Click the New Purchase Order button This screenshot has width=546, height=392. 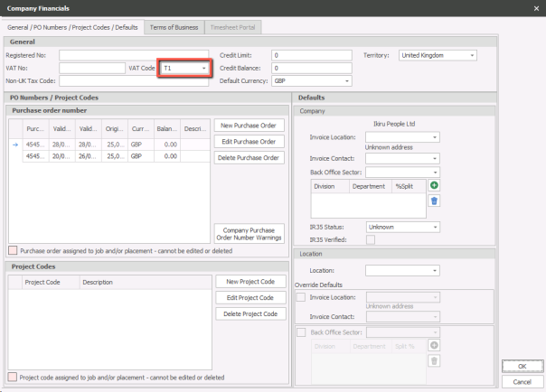pyautogui.click(x=249, y=125)
